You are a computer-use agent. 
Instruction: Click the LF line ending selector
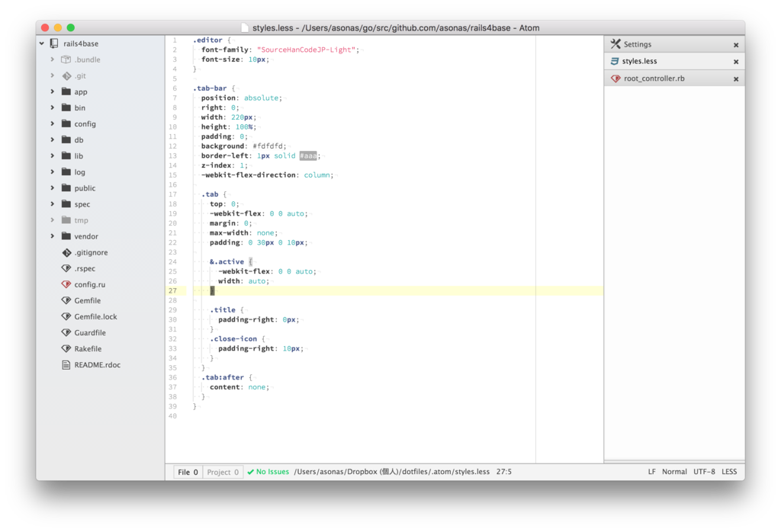point(651,472)
